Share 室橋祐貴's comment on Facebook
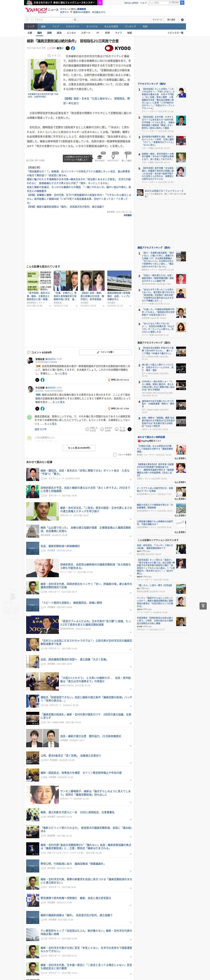 click(42, 380)
